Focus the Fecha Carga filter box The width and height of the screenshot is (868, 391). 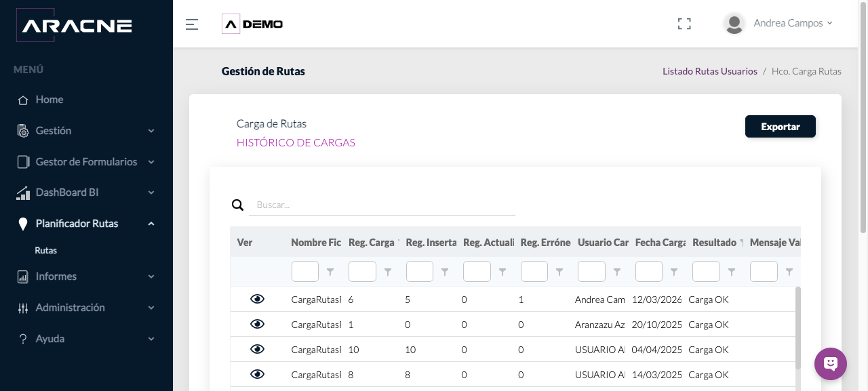click(649, 272)
